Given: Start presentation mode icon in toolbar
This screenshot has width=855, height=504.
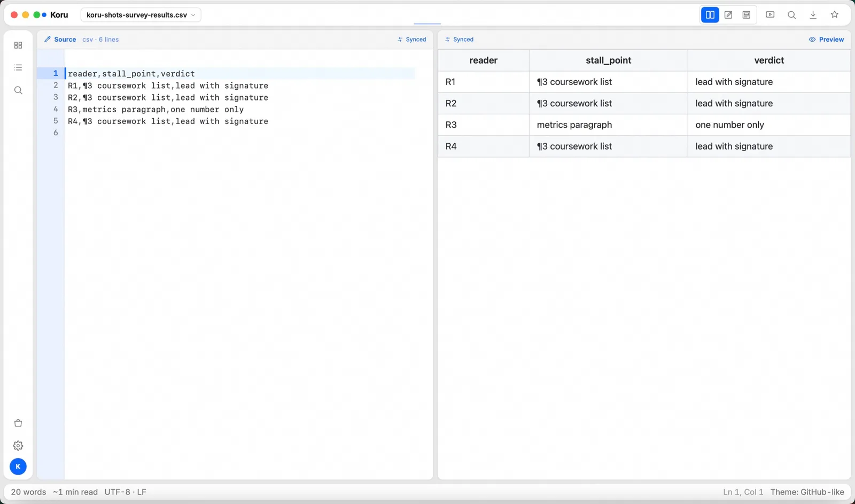Looking at the screenshot, I should (x=770, y=15).
